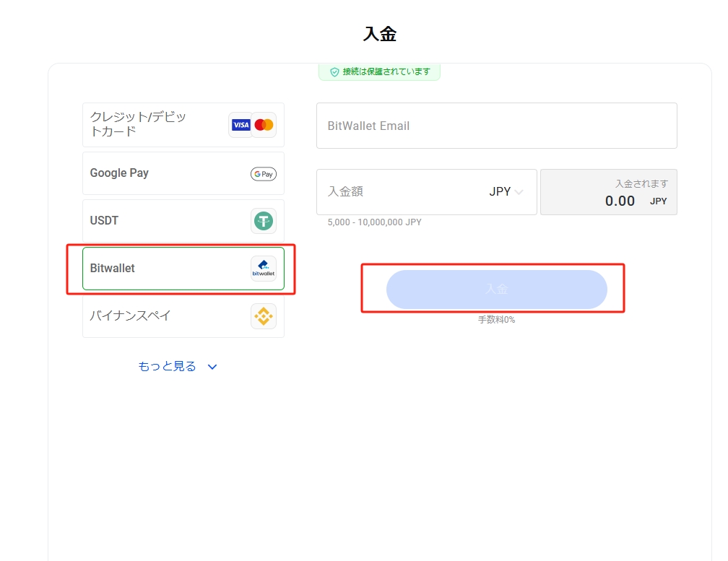Click the bitwallet logo icon
728x561 pixels.
[264, 269]
